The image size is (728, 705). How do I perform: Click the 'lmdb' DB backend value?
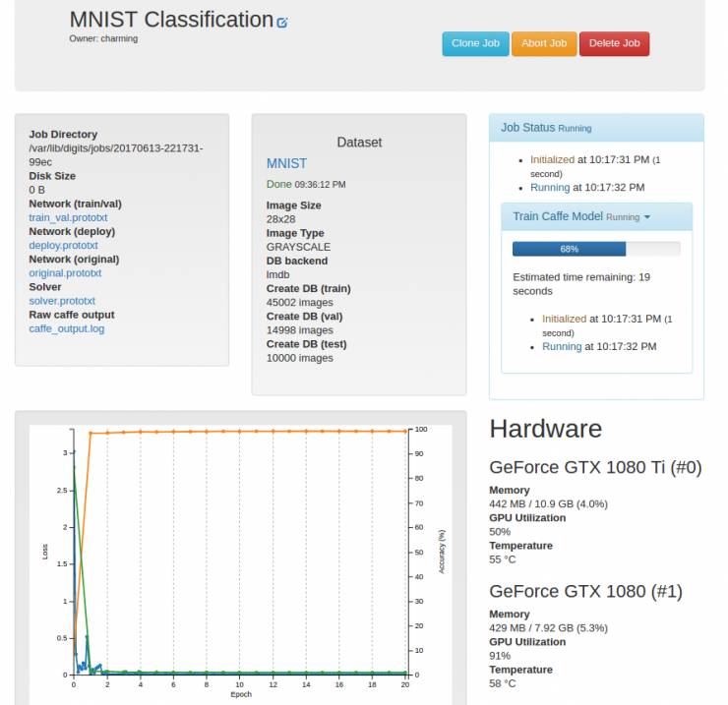coord(277,274)
